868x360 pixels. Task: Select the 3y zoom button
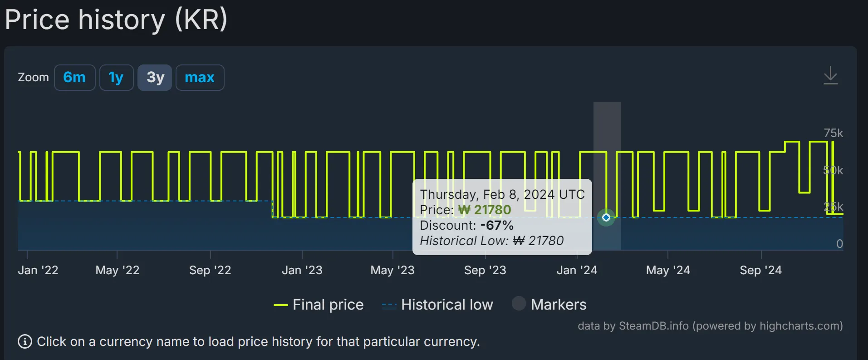155,78
